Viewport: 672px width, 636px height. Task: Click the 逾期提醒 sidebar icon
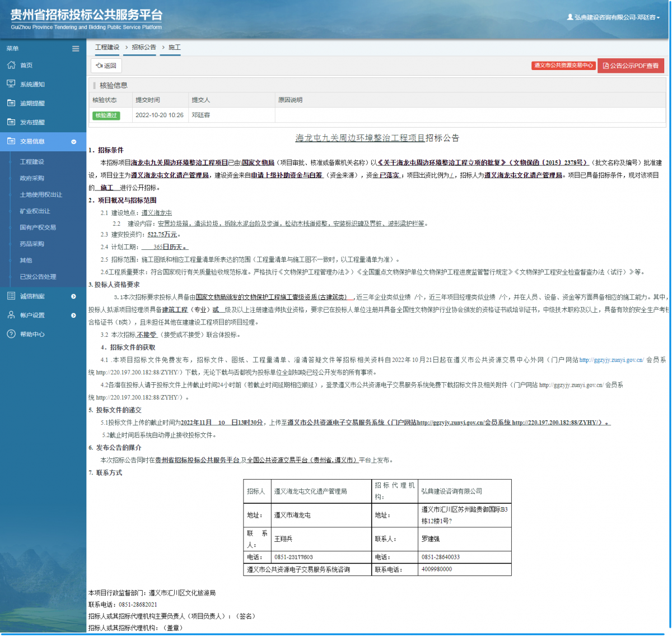(11, 103)
